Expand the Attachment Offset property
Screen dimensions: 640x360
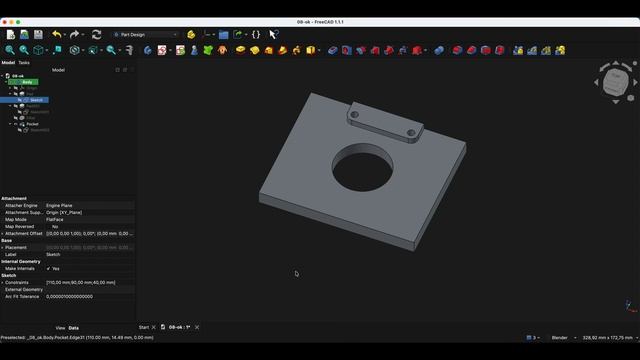pos(2,233)
